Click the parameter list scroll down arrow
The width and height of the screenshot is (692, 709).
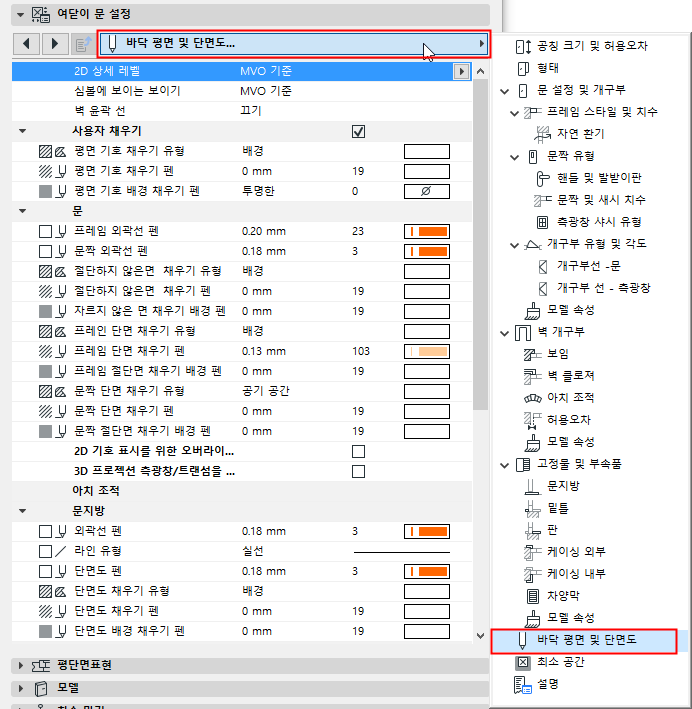(480, 636)
